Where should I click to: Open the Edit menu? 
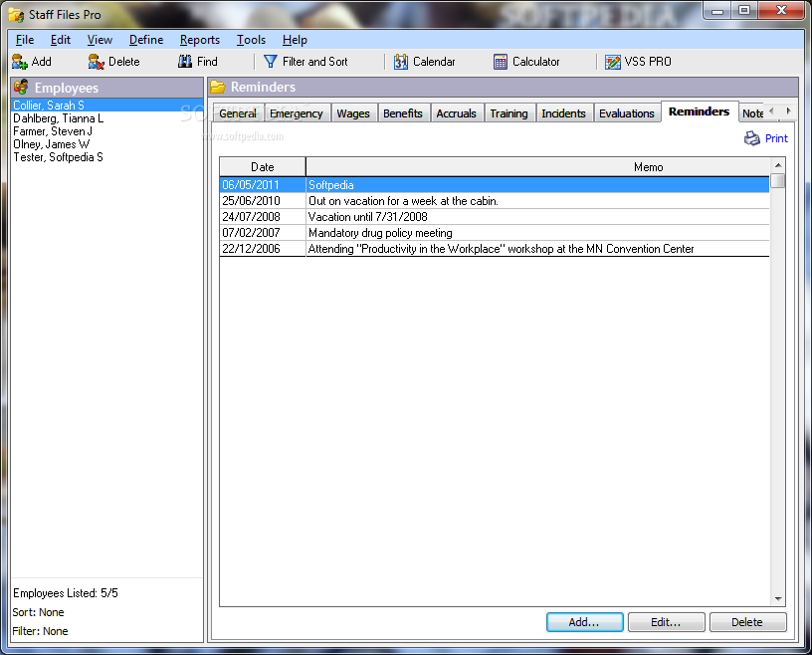60,40
